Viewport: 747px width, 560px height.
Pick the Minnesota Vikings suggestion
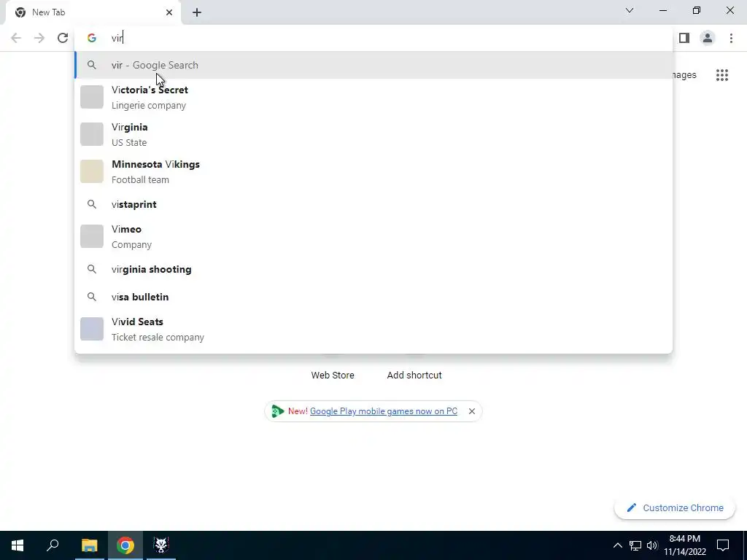coord(373,171)
